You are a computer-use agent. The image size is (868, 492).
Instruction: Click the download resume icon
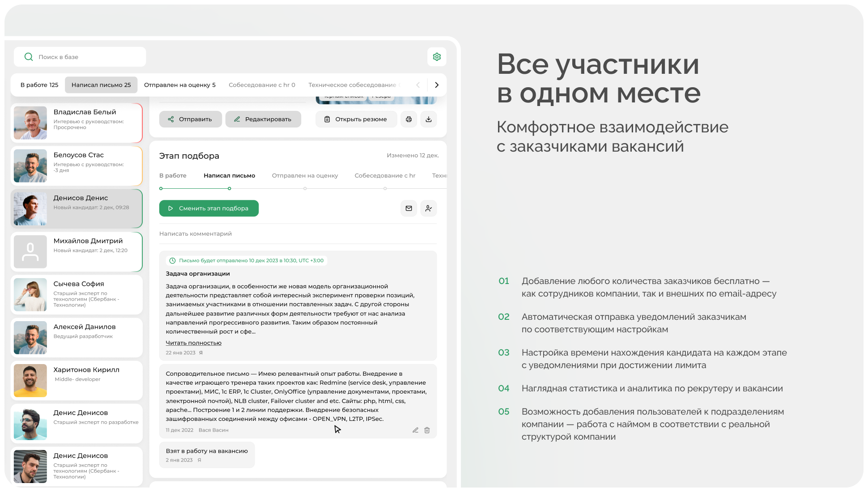(x=429, y=119)
